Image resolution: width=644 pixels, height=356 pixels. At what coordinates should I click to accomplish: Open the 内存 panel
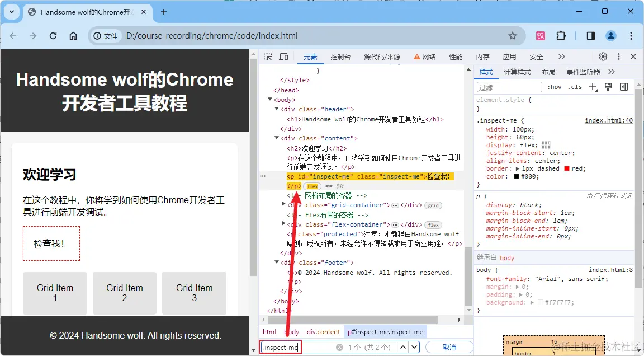tap(482, 57)
